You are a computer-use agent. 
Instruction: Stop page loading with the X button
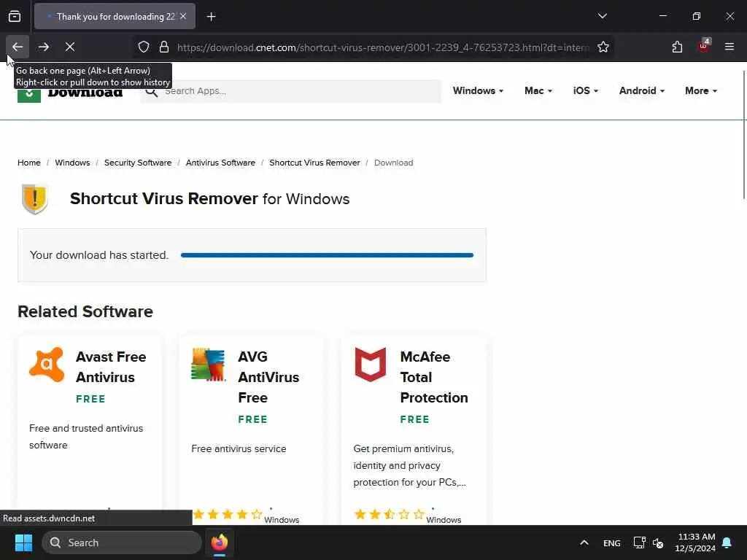[70, 47]
